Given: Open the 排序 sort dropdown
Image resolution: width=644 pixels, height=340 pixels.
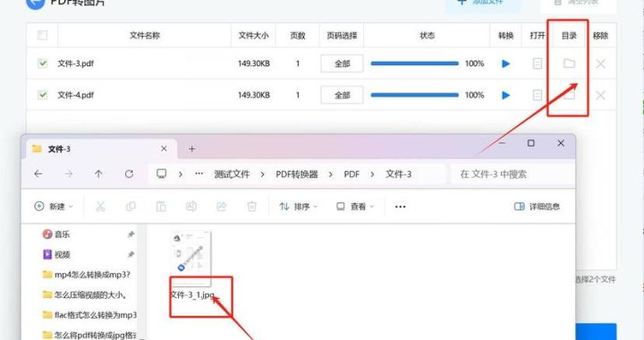Looking at the screenshot, I should pyautogui.click(x=298, y=207).
